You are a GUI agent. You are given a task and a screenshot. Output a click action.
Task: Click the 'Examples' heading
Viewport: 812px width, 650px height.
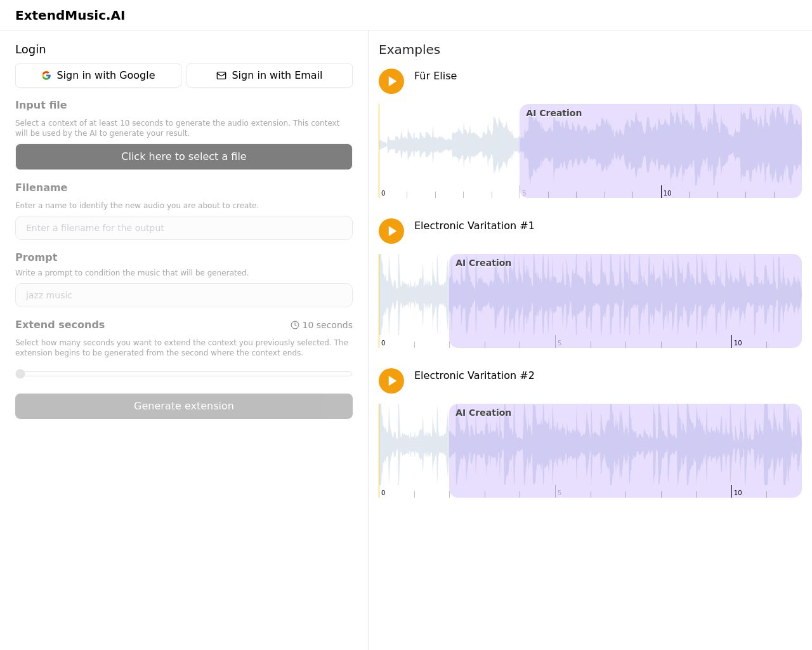pyautogui.click(x=409, y=50)
